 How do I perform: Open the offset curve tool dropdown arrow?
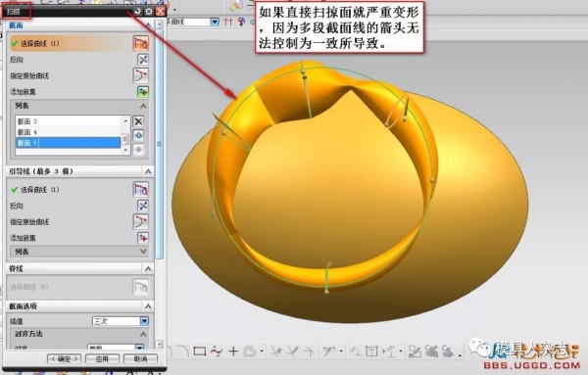(x=262, y=352)
